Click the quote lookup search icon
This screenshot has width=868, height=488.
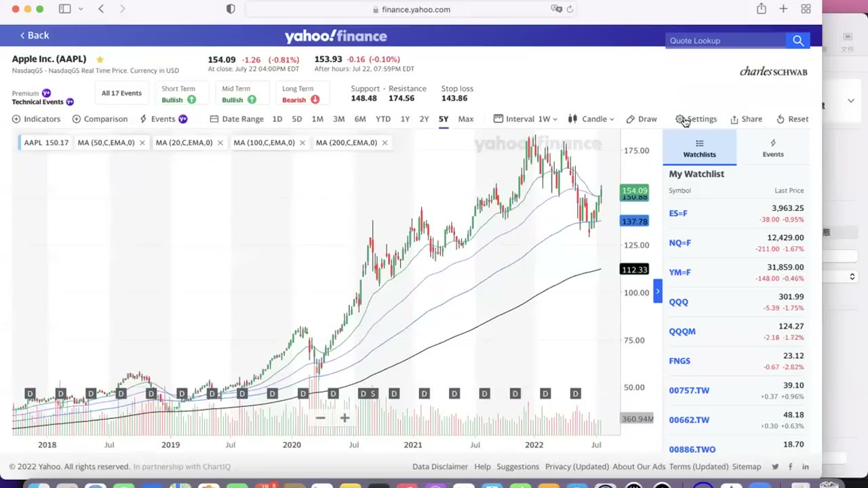[798, 41]
